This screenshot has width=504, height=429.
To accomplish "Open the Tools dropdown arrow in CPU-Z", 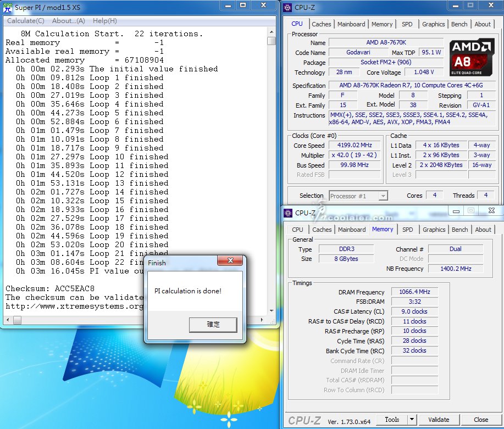I will point(412,419).
